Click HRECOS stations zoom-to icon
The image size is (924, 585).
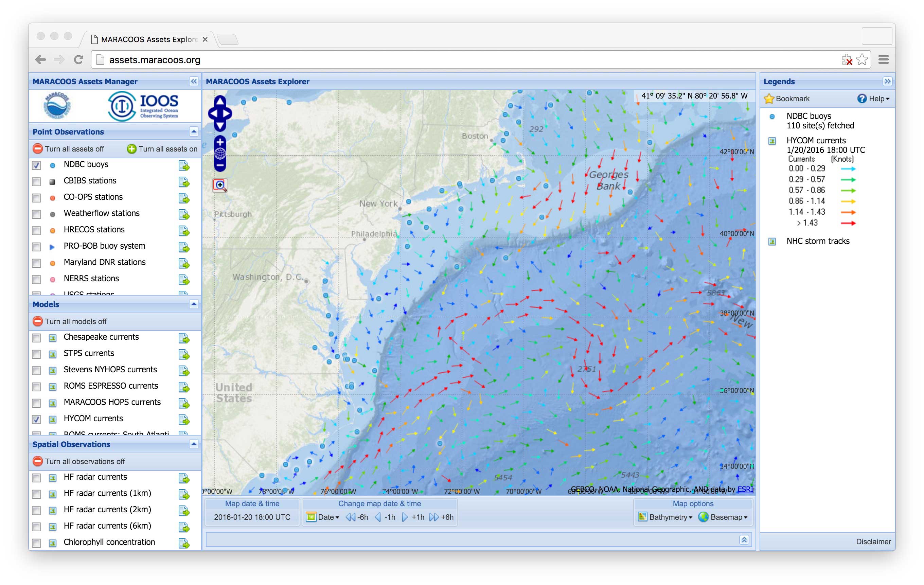184,231
